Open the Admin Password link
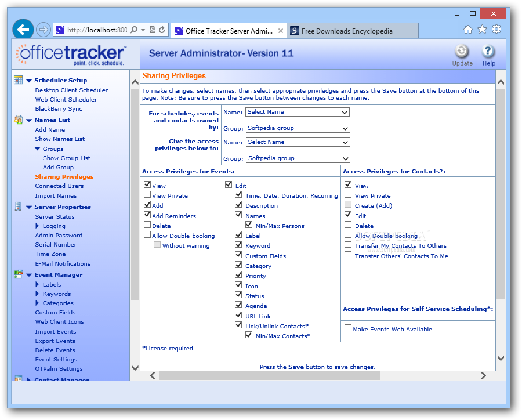The width and height of the screenshot is (522, 420). (59, 235)
